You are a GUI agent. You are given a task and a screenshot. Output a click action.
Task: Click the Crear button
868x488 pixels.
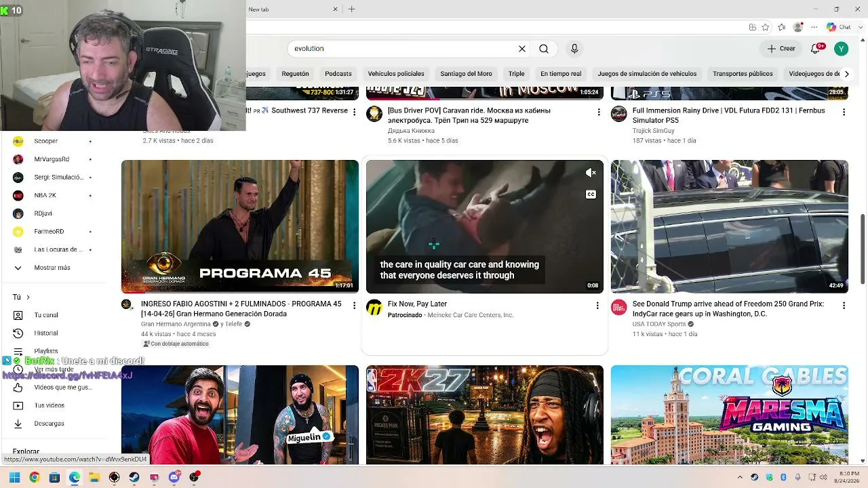coord(781,49)
